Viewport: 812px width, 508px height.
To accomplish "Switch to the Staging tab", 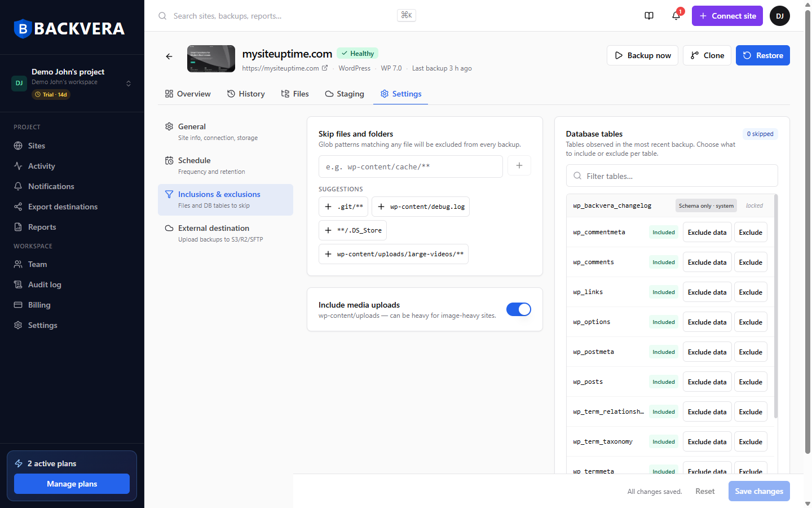I will [345, 94].
